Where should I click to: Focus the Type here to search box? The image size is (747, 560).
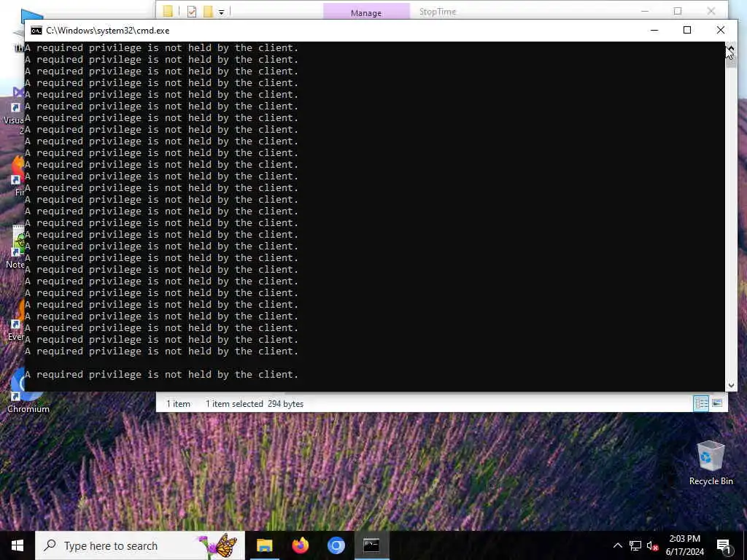140,545
